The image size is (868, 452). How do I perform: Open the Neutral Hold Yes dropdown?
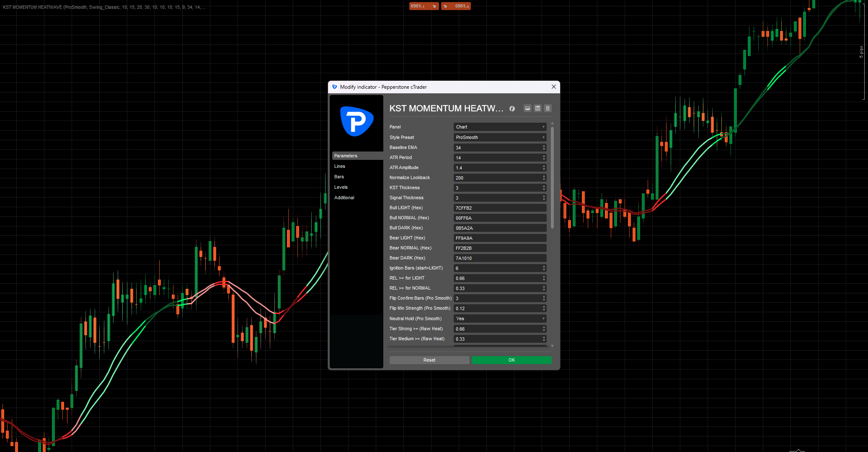[x=500, y=318]
